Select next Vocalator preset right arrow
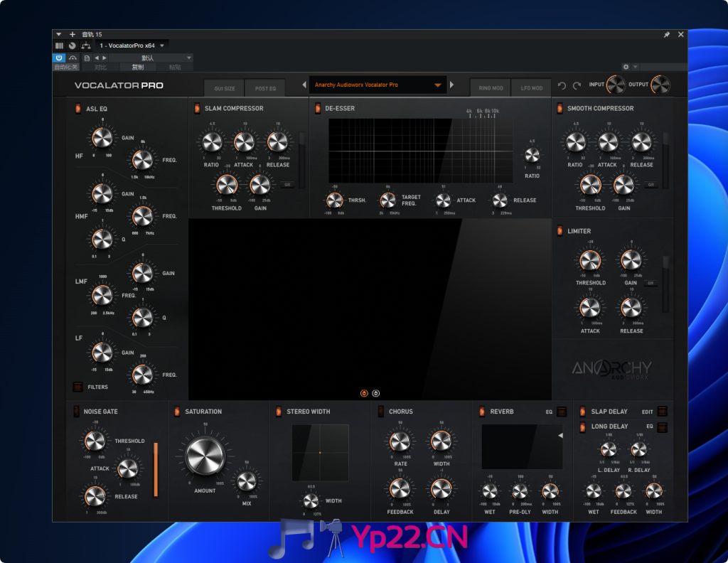The image size is (728, 563). (451, 85)
